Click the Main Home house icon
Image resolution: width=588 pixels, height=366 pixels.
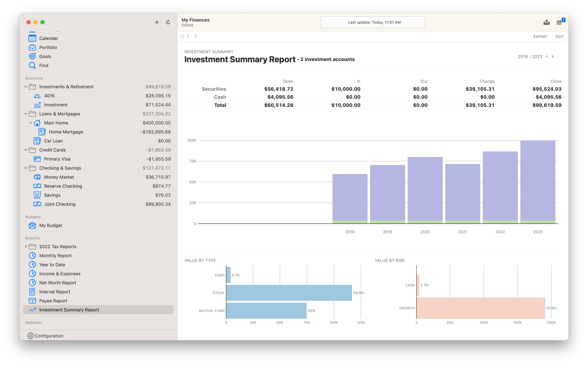coord(37,123)
